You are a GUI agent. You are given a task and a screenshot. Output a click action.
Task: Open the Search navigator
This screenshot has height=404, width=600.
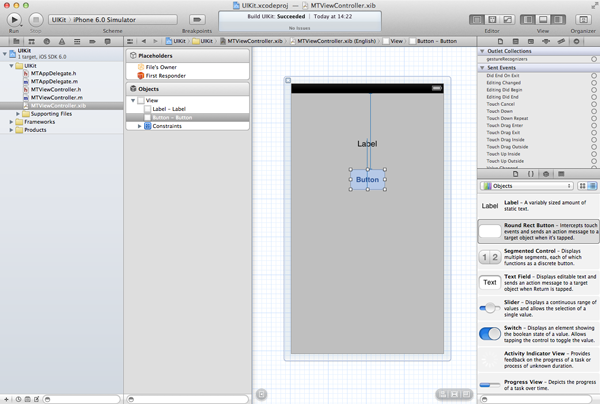point(47,41)
